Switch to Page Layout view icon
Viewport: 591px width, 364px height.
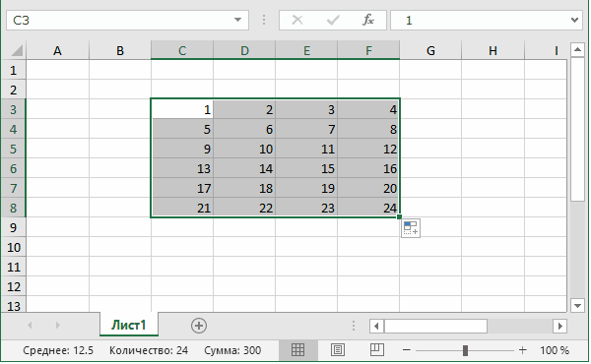click(x=337, y=350)
